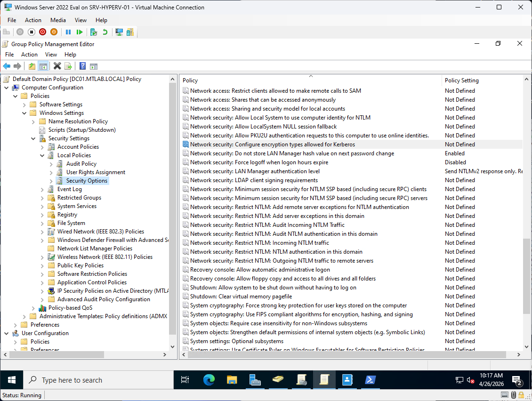Select User Rights Assignment in tree

click(x=96, y=172)
